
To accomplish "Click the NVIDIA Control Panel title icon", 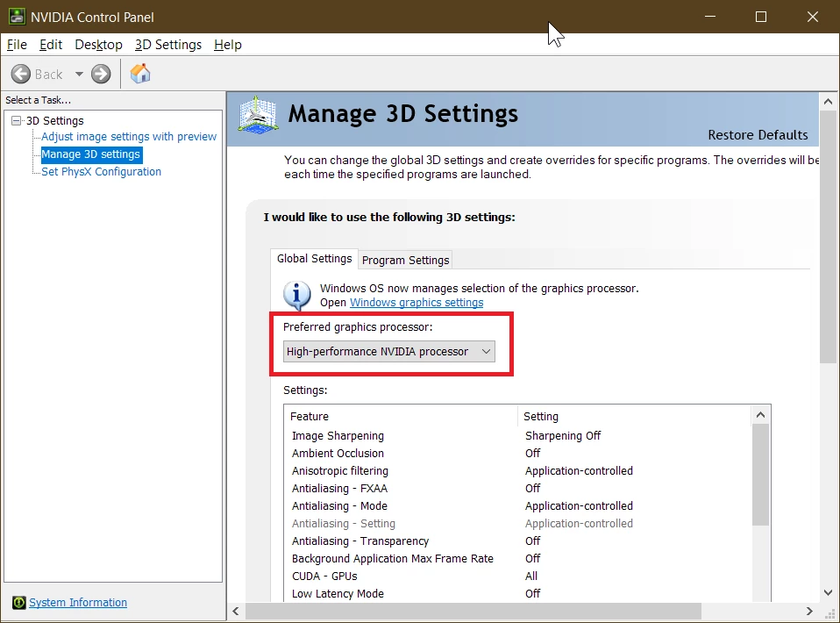I will pyautogui.click(x=17, y=17).
